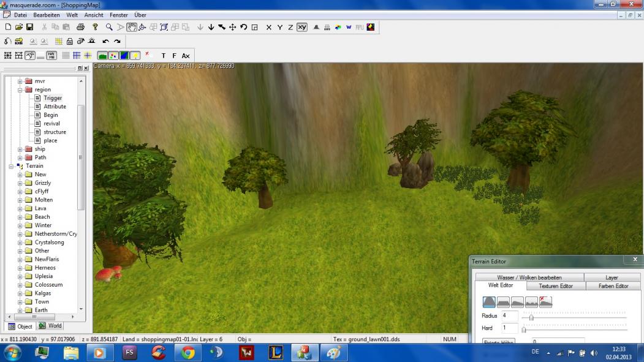Click the Undo arrow icon

(x=105, y=41)
